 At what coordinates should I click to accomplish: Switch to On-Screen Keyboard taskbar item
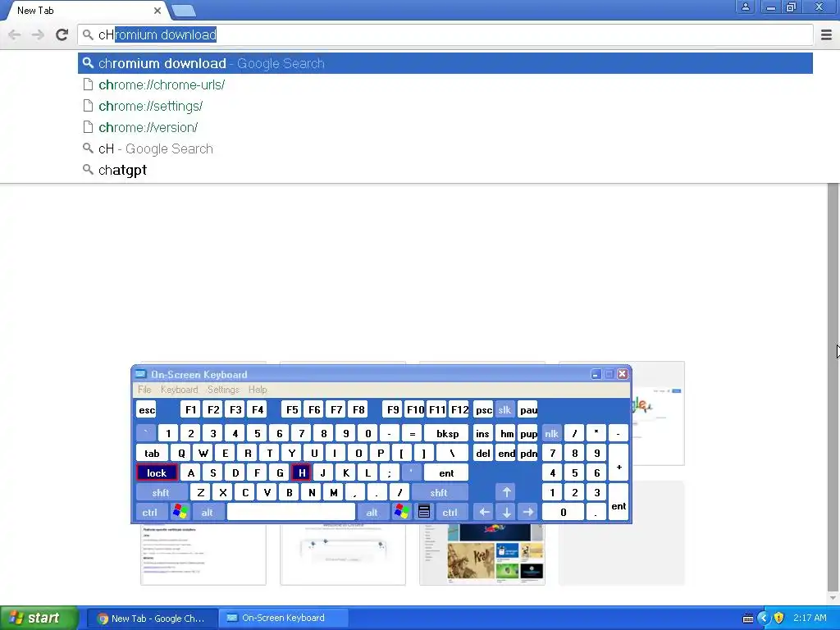(x=283, y=619)
